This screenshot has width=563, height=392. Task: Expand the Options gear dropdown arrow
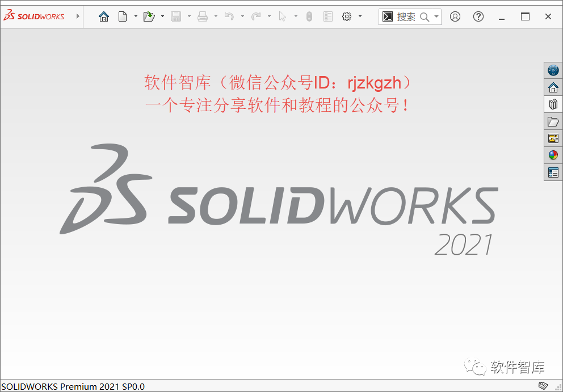click(x=360, y=16)
